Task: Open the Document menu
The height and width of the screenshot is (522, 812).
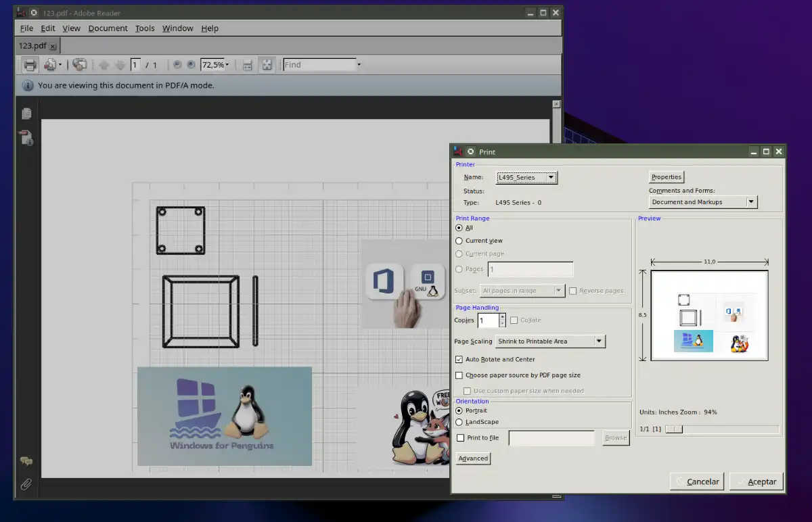Action: tap(108, 28)
